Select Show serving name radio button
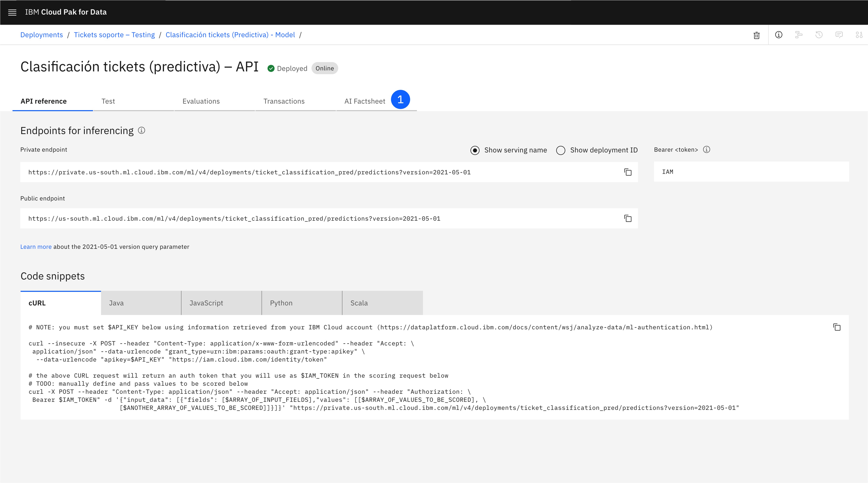This screenshot has width=868, height=483. click(x=475, y=150)
